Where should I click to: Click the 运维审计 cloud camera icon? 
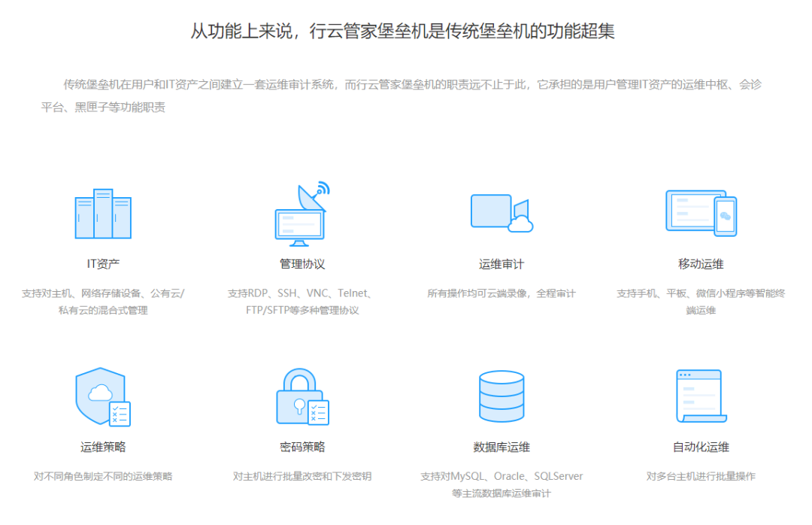point(501,213)
